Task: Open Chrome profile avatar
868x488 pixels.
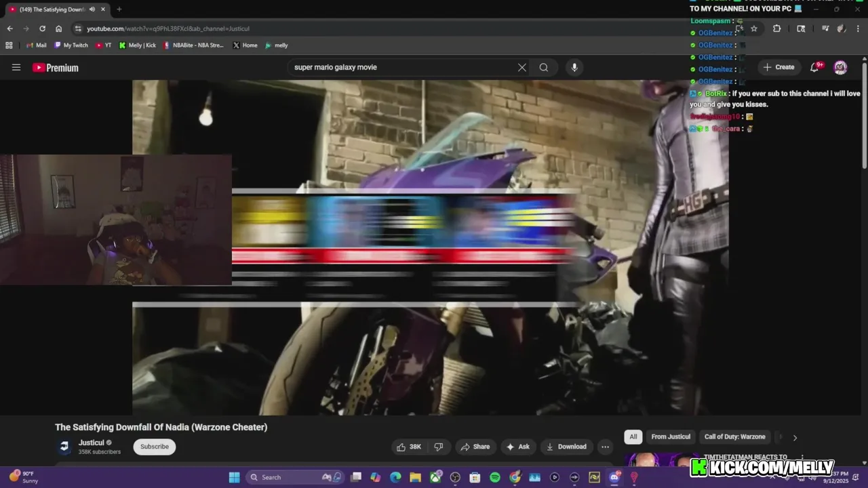Action: tap(841, 28)
